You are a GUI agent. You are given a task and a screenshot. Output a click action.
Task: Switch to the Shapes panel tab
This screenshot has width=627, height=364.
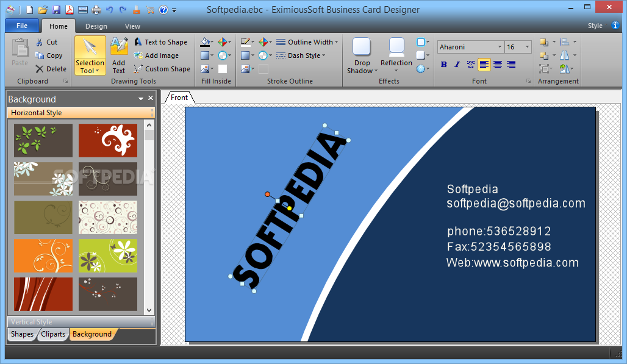point(22,334)
